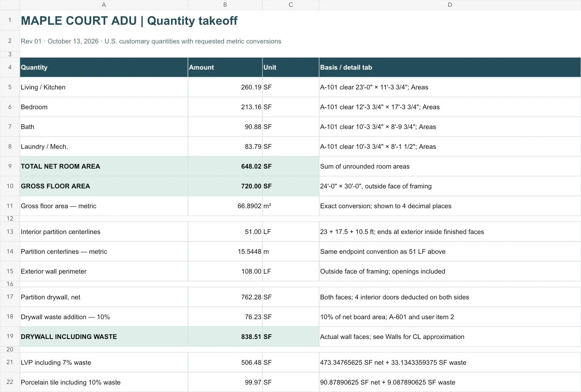This screenshot has width=581, height=392.
Task: Click the 'Sum of unrounded room areas' cell
Action: click(450, 166)
